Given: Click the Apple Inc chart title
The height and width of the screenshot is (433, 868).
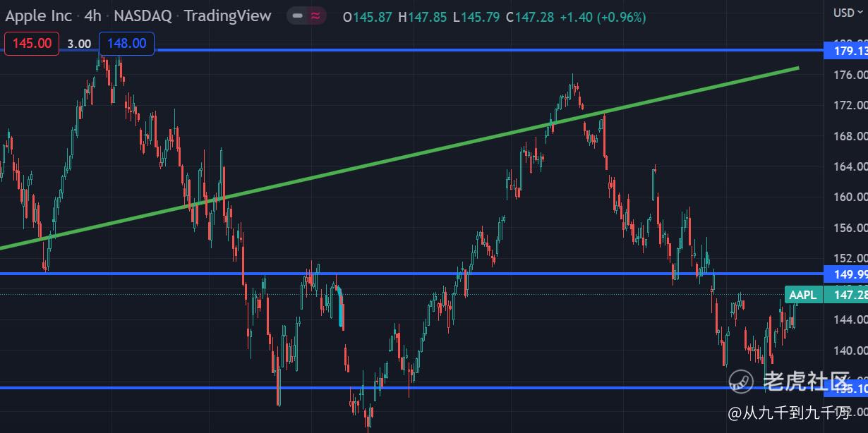Looking at the screenshot, I should (38, 16).
